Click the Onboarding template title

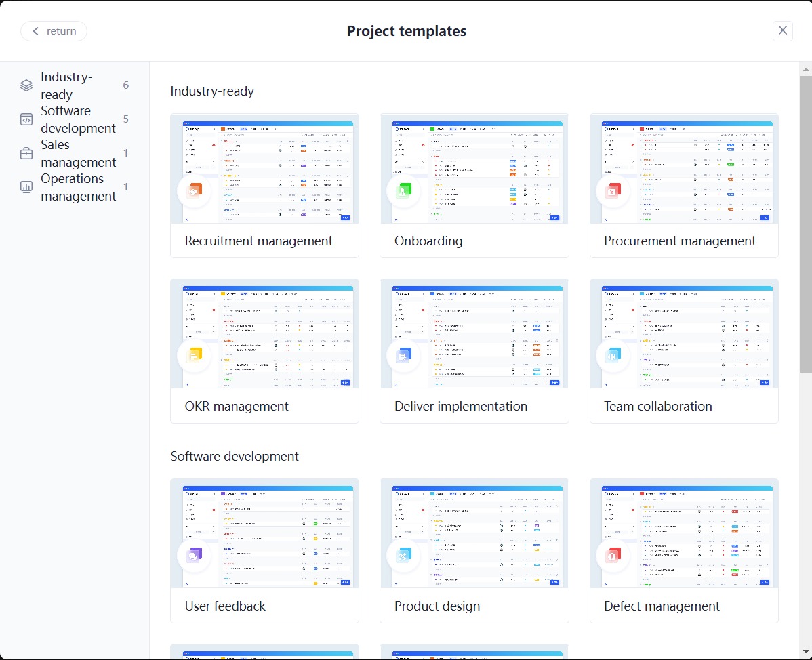428,241
